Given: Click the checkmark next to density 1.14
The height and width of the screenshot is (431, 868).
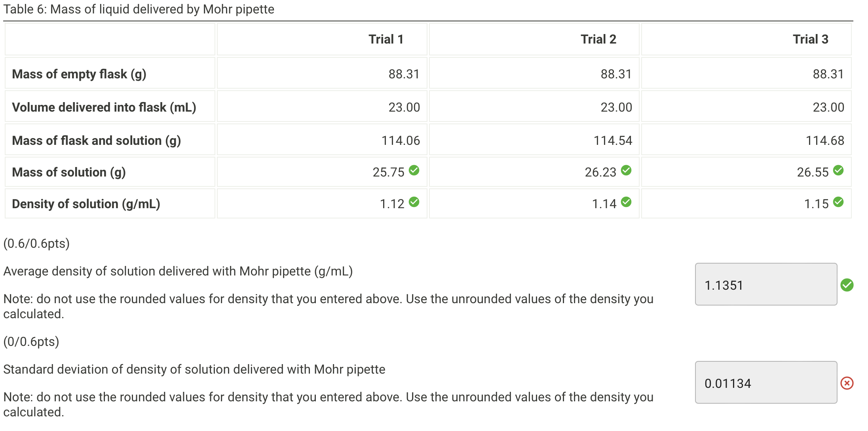Looking at the screenshot, I should pos(627,202).
